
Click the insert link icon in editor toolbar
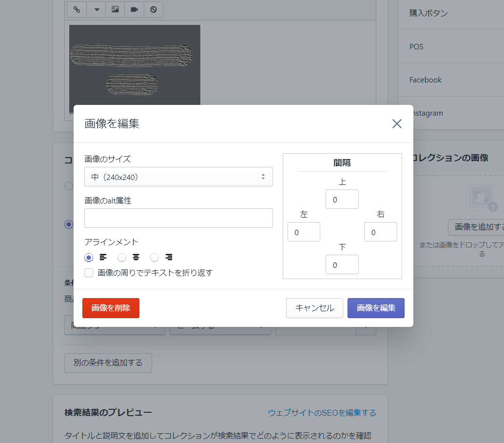tap(77, 9)
